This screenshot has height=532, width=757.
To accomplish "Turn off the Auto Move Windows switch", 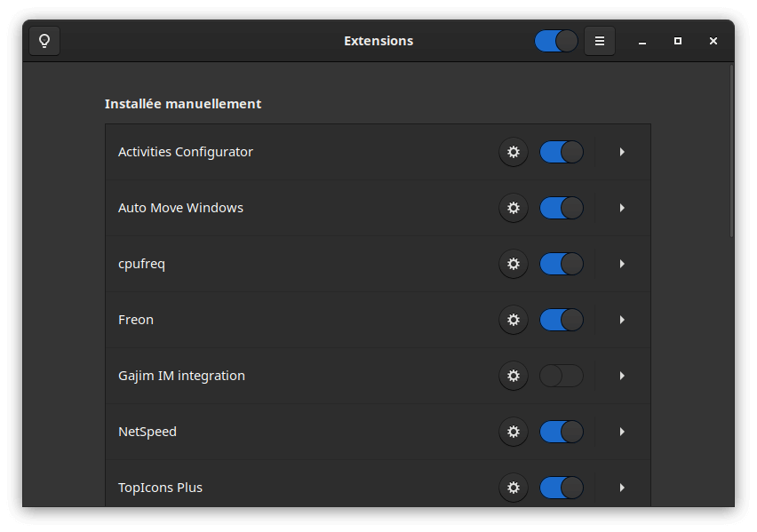I will (x=562, y=208).
